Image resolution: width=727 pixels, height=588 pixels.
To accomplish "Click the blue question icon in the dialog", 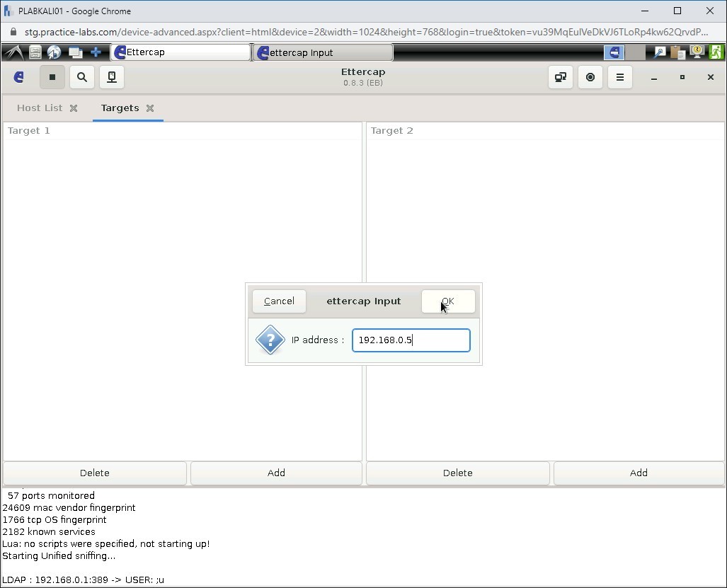I will (x=270, y=340).
